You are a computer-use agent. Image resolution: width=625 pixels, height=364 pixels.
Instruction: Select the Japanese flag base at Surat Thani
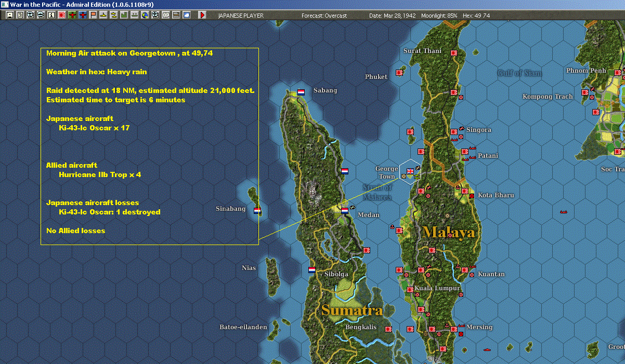453,52
